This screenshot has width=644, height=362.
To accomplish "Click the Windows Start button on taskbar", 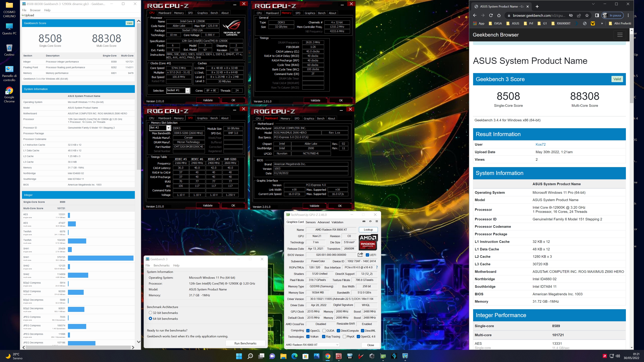I will (x=239, y=356).
